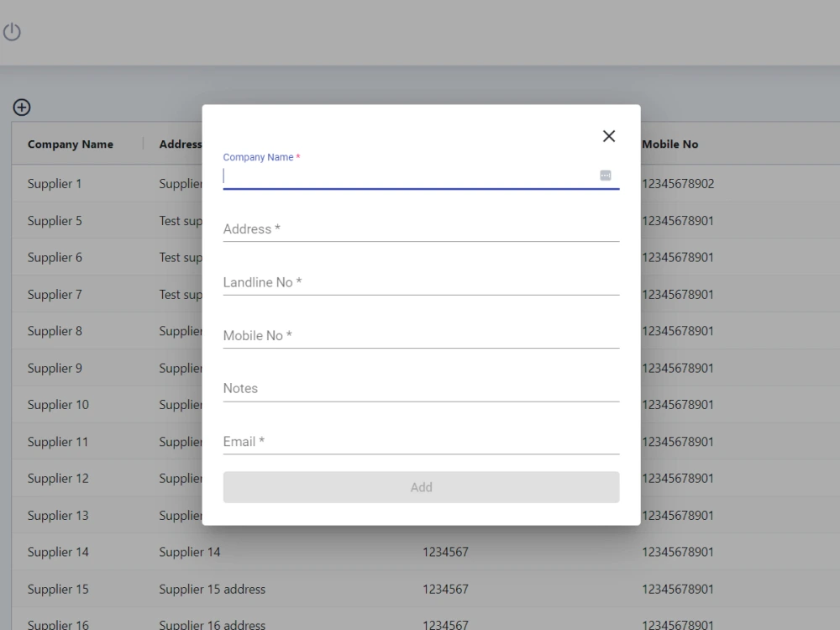Select the Supplier 12 row name

coord(59,479)
